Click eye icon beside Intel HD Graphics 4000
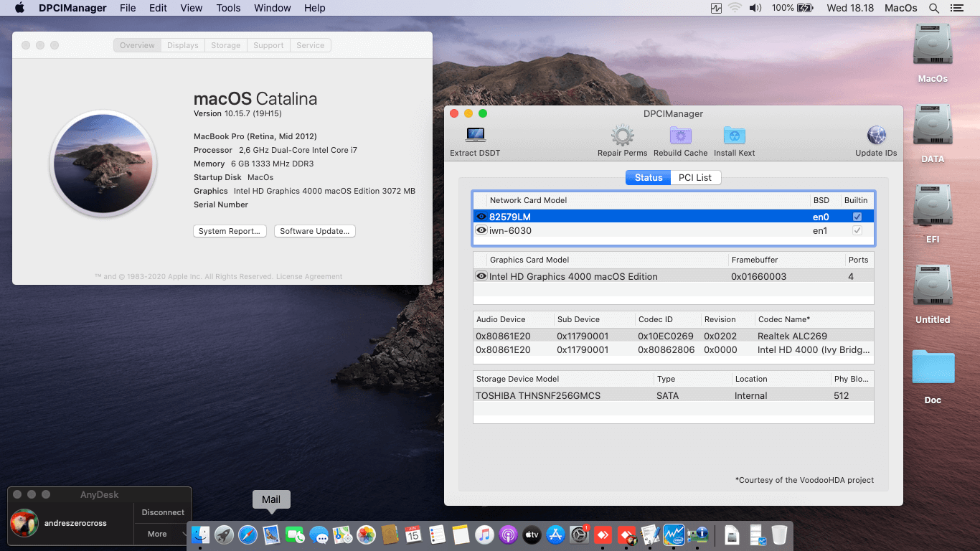The height and width of the screenshot is (551, 980). click(x=481, y=276)
